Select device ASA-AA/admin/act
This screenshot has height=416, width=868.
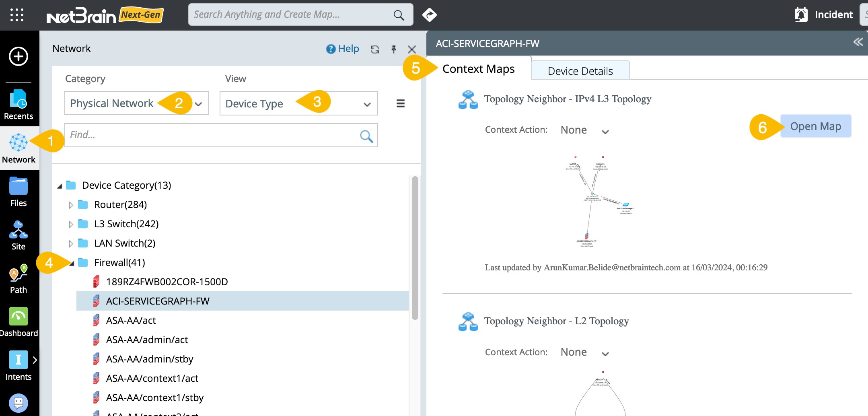click(147, 340)
